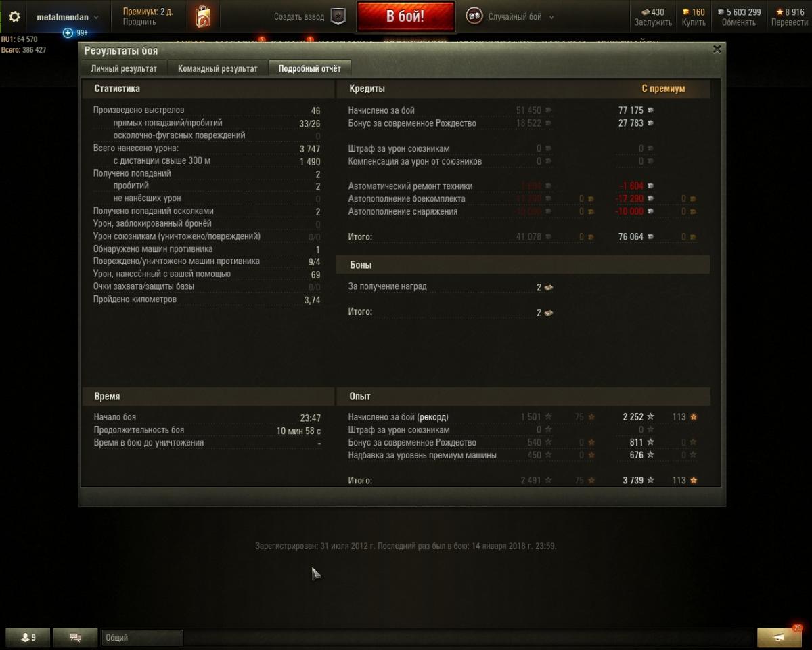This screenshot has width=812, height=650.
Task: Open the chat channels icon
Action: click(76, 637)
